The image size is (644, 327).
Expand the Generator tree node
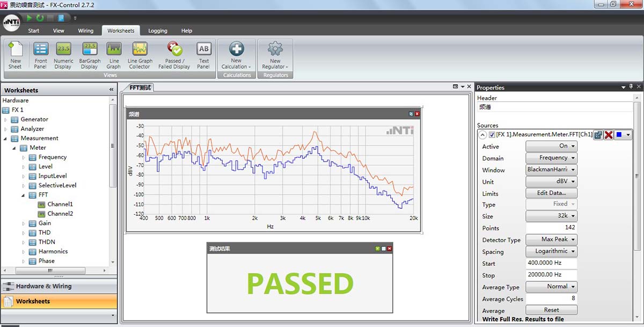[6, 120]
